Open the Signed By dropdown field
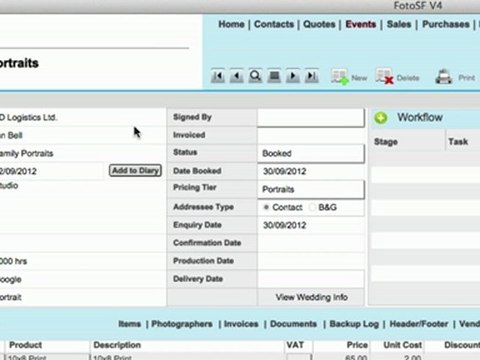Image resolution: width=480 pixels, height=360 pixels. click(x=311, y=117)
